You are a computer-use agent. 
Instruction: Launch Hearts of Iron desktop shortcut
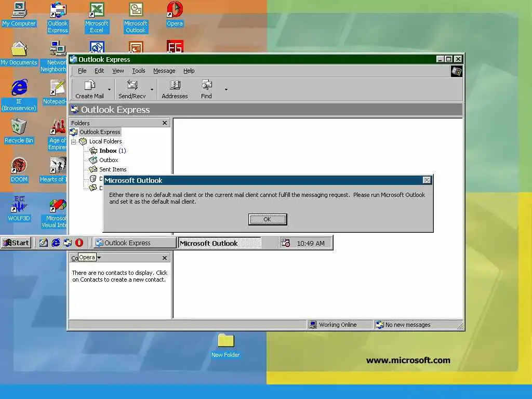pyautogui.click(x=54, y=170)
